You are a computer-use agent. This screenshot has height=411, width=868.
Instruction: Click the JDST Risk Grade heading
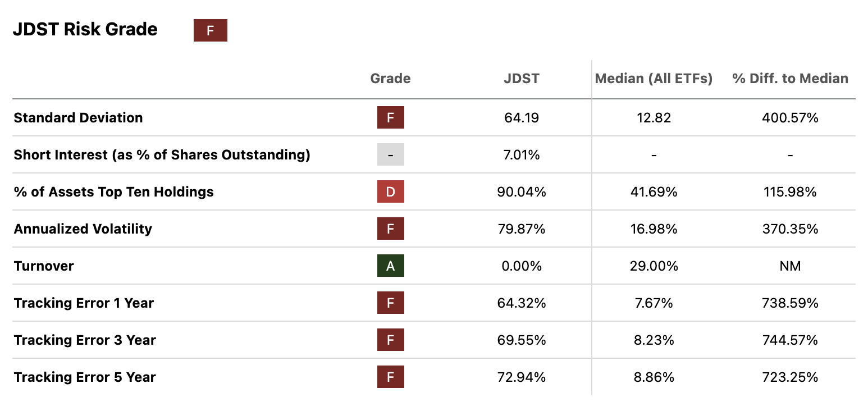coord(85,29)
